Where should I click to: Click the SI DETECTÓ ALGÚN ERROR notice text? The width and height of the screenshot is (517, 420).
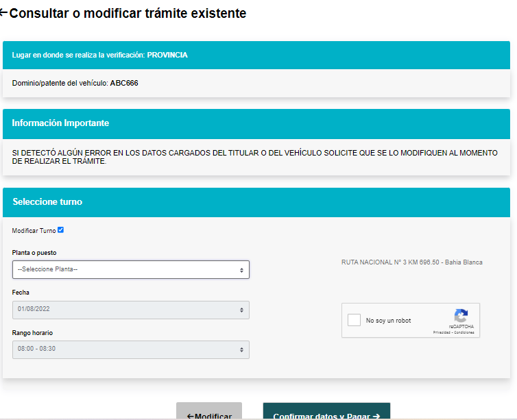point(254,157)
